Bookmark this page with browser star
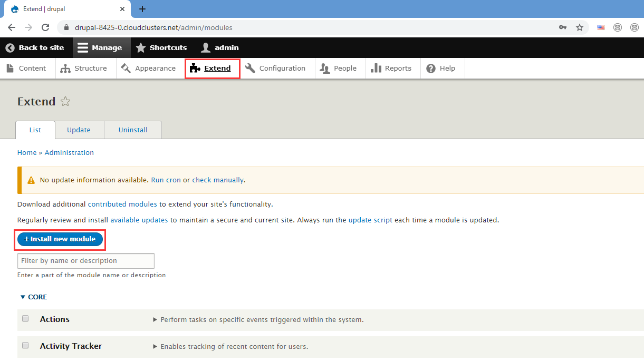Viewport: 644px width, 361px height. [580, 27]
